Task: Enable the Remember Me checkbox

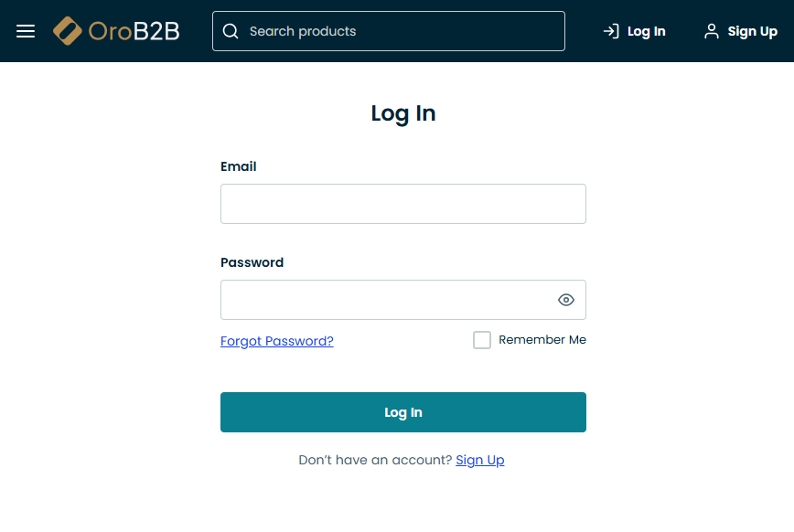Action: tap(482, 340)
